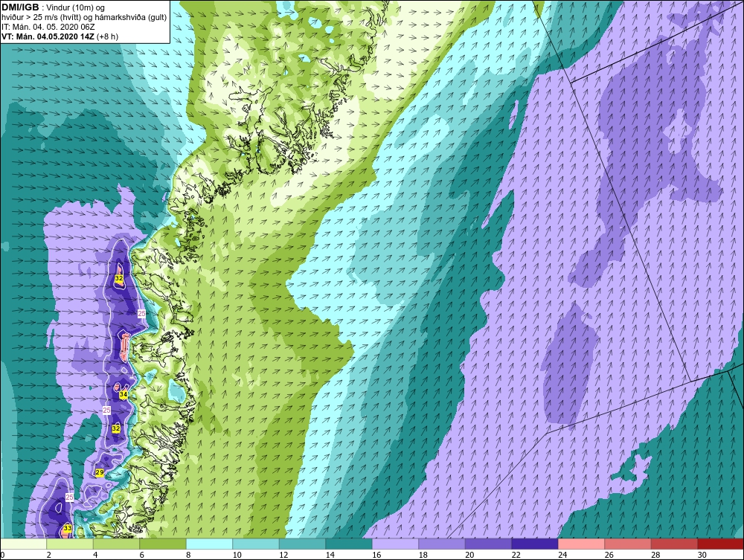This screenshot has width=744, height=560.
Task: Select the legend scale number 4
Action: pos(95,555)
